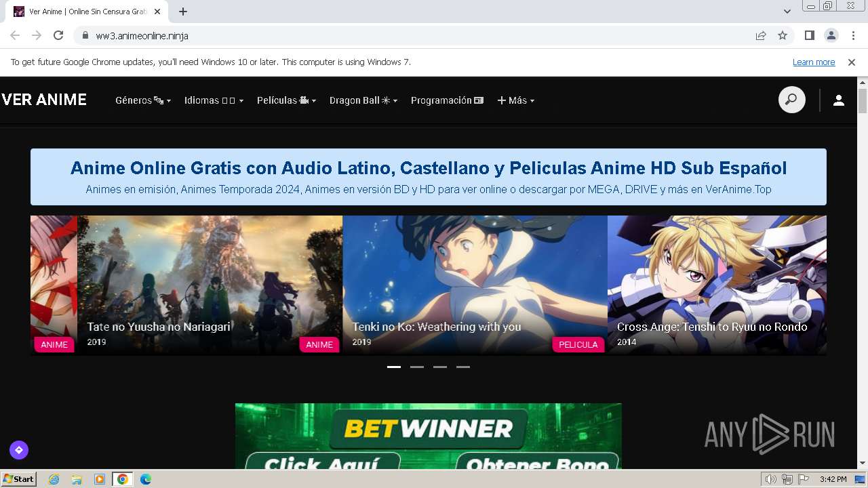Open network status icon in tray
Viewport: 868px width, 488px height.
point(787,479)
